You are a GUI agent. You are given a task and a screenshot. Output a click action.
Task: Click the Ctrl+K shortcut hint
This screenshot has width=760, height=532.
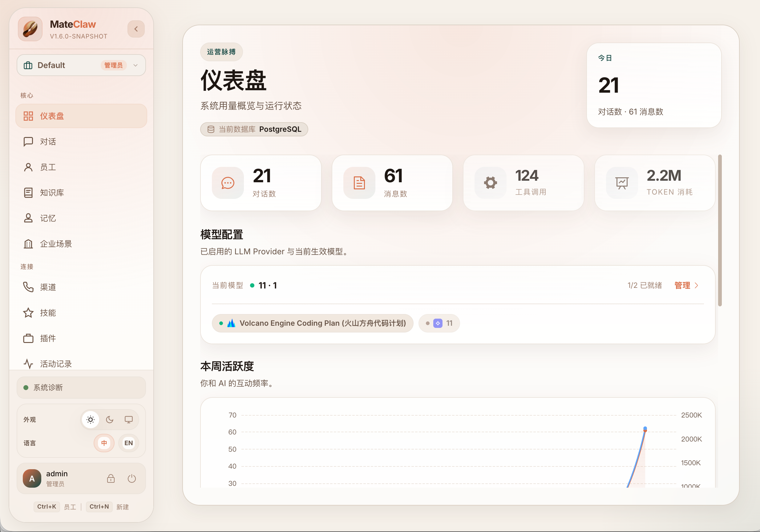click(47, 506)
